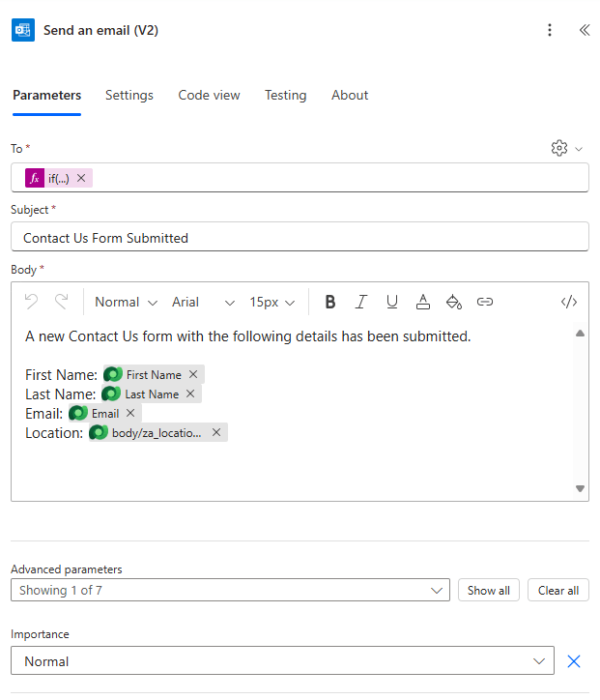Viewport: 600px width, 700px height.
Task: Click into the Subject input field
Action: [300, 238]
